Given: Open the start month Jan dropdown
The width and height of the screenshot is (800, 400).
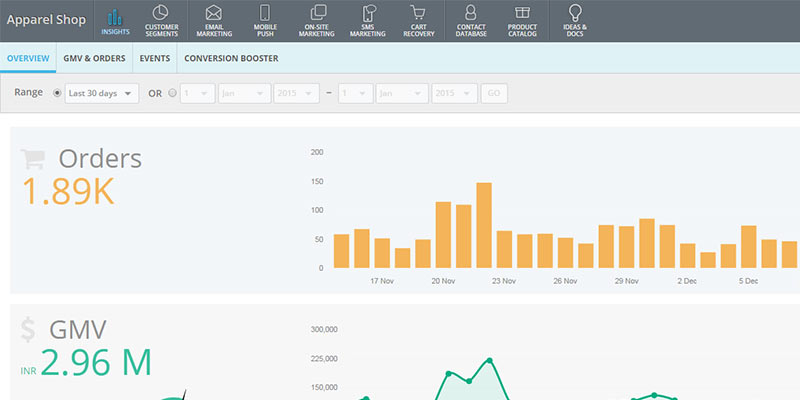Looking at the screenshot, I should (x=243, y=93).
